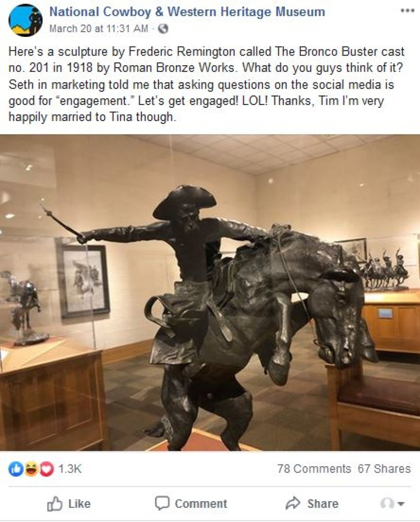Image resolution: width=420 pixels, height=522 pixels.
Task: Click the speech bubble Comment icon
Action: (x=162, y=503)
